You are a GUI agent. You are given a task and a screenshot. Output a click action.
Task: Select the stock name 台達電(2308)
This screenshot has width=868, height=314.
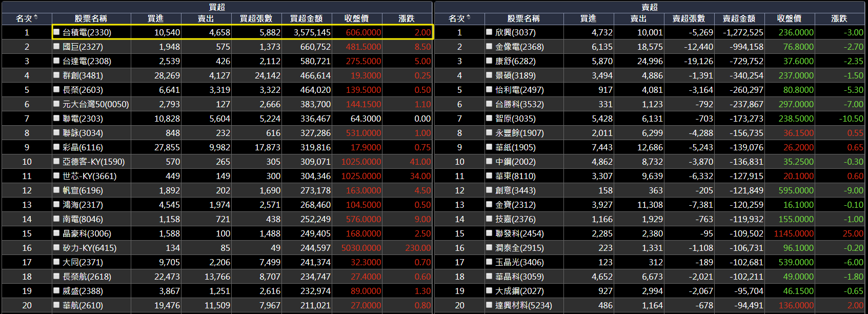pos(87,61)
